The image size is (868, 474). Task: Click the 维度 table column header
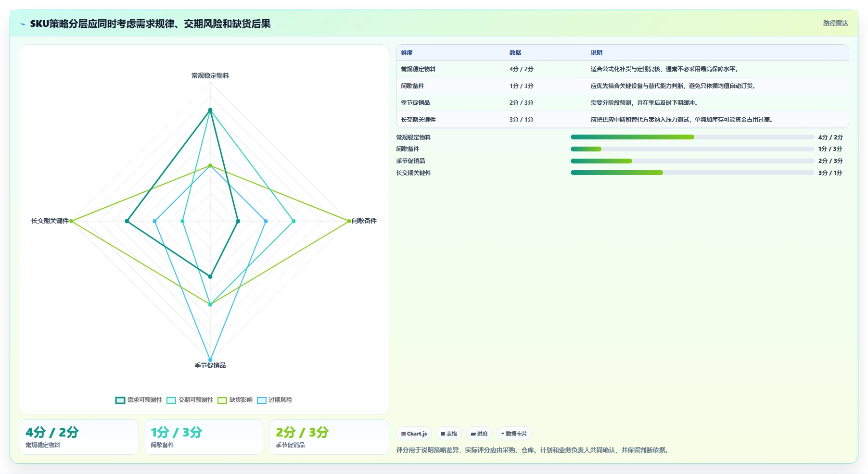[x=407, y=53]
